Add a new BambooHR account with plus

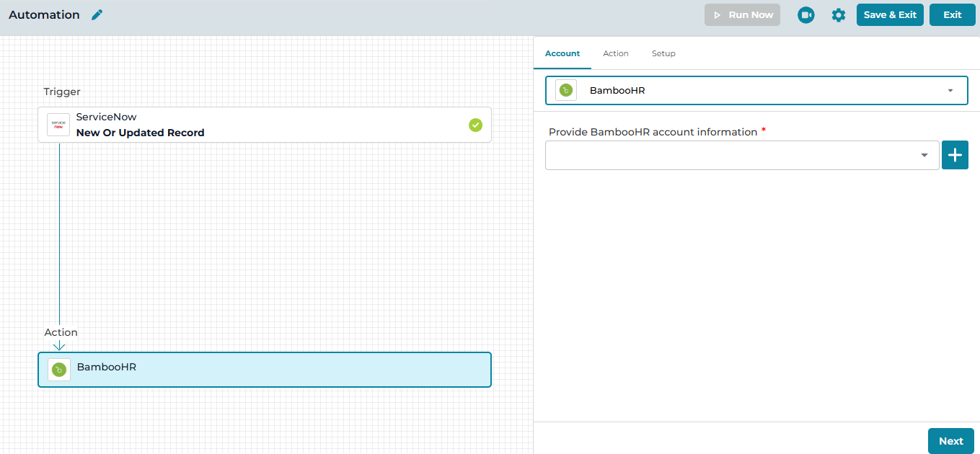[x=955, y=155]
